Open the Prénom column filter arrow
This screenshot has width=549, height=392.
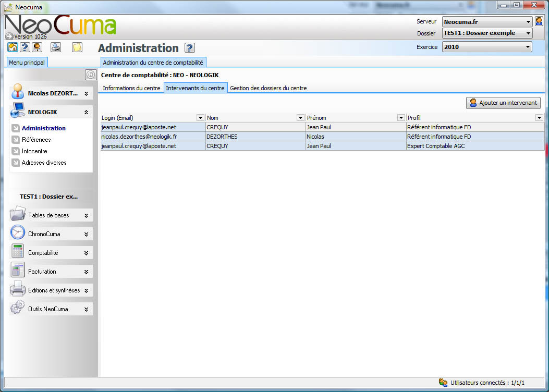[x=401, y=118]
